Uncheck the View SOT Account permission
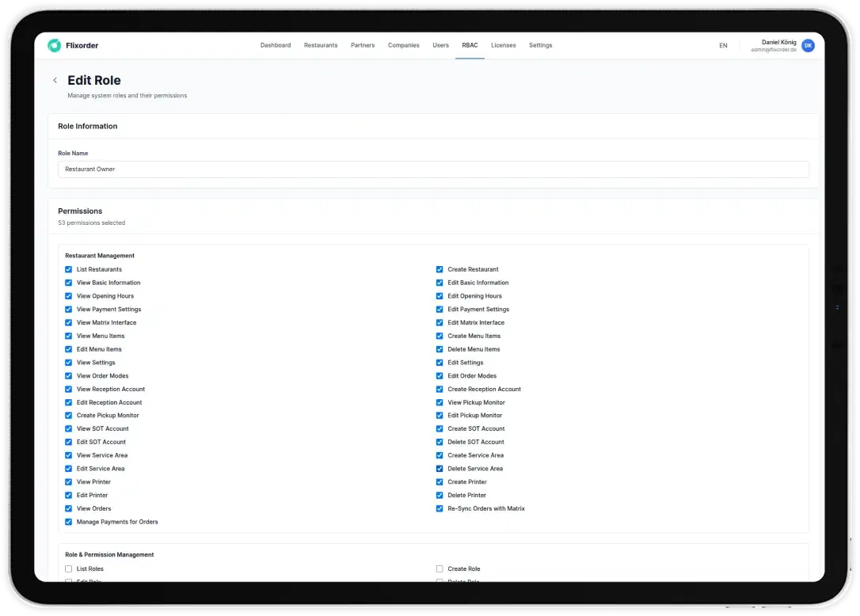The height and width of the screenshot is (616, 860). [69, 429]
